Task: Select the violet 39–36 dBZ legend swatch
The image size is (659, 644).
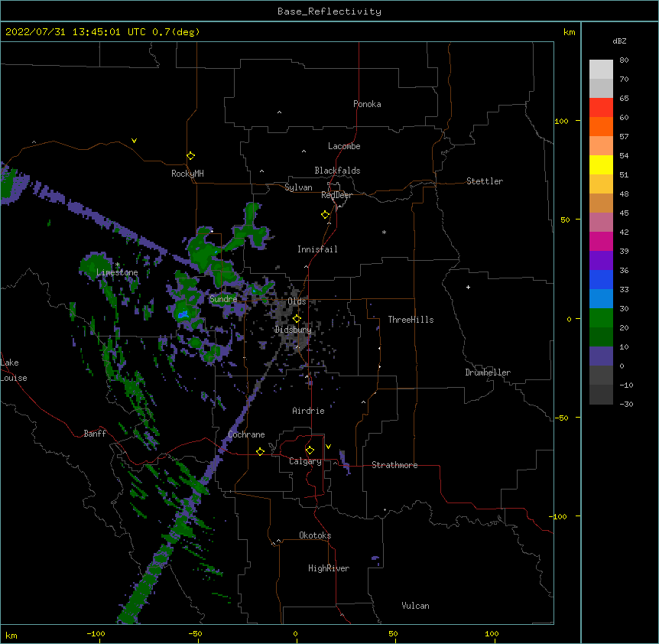Action: coord(601,261)
